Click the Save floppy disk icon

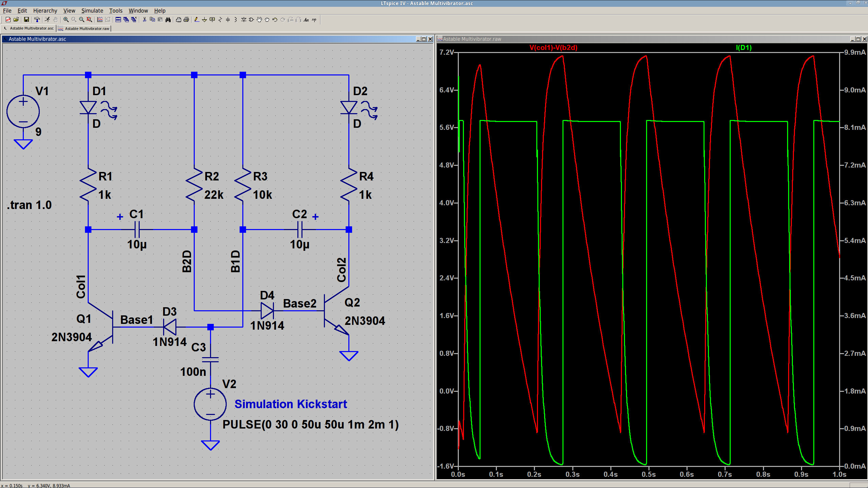click(x=27, y=20)
